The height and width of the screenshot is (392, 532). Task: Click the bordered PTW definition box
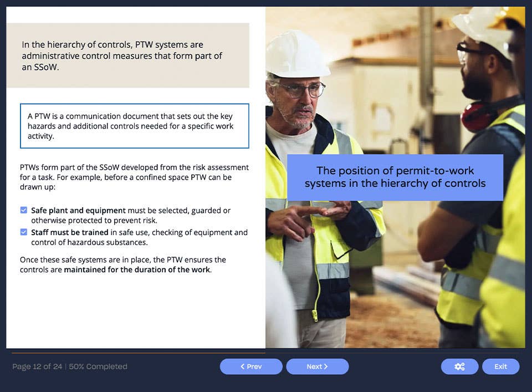point(134,126)
